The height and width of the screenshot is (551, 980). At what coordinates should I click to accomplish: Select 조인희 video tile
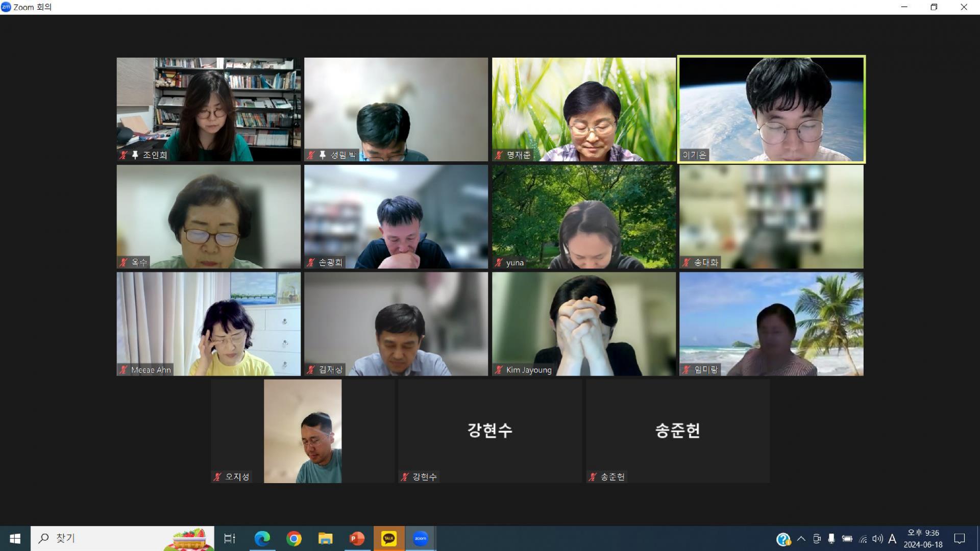208,109
